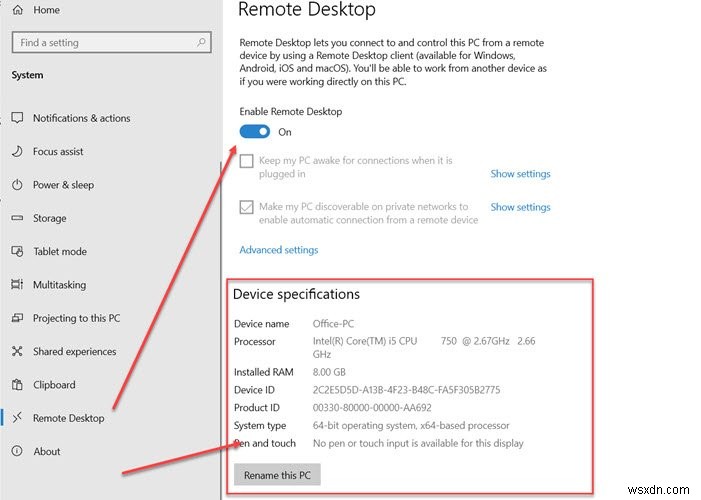701x500 pixels.
Task: Click the System type 64-bit value
Action: click(411, 425)
